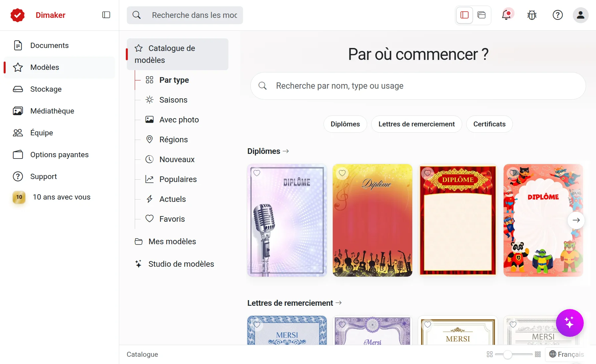Open Médiathèque section

click(x=60, y=111)
